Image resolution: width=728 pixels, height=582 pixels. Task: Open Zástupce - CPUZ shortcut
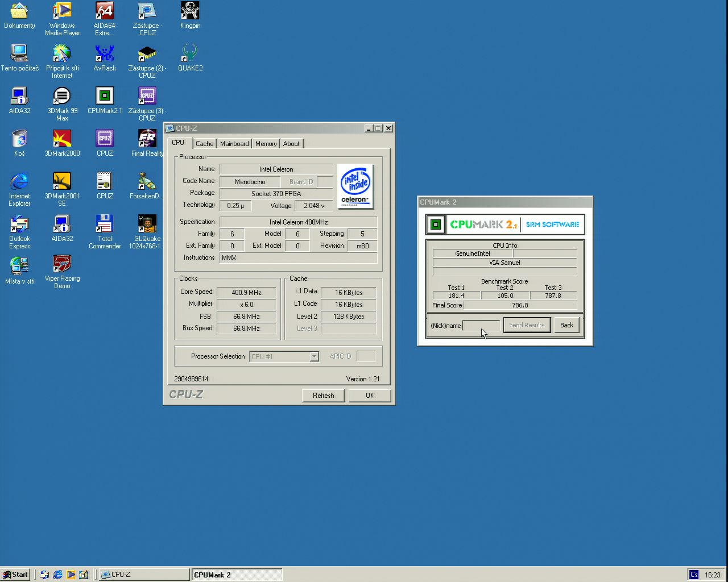[x=147, y=19]
